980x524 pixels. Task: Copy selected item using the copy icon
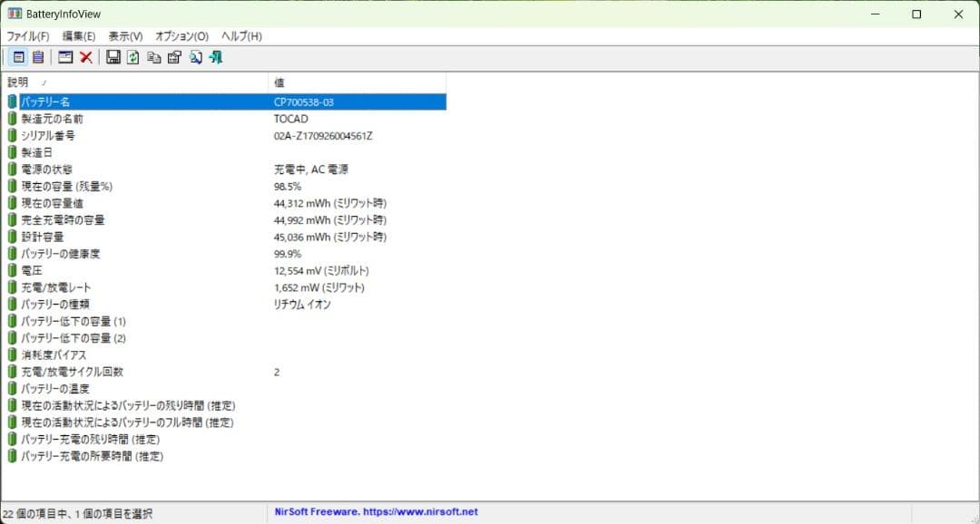pyautogui.click(x=155, y=57)
